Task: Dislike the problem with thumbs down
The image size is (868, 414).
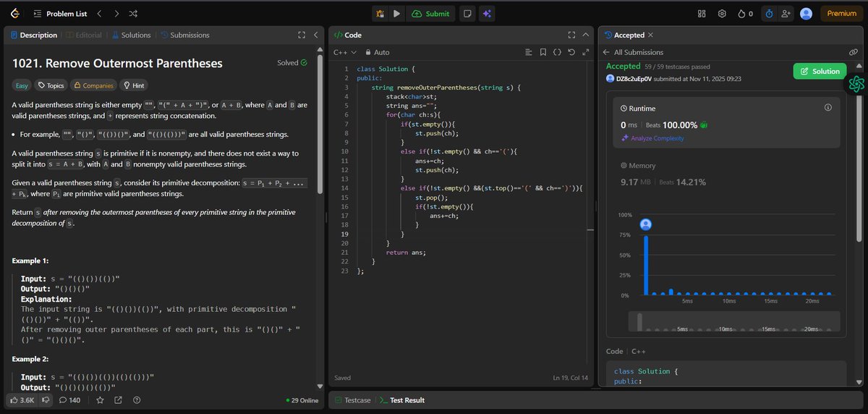Action: [x=46, y=400]
